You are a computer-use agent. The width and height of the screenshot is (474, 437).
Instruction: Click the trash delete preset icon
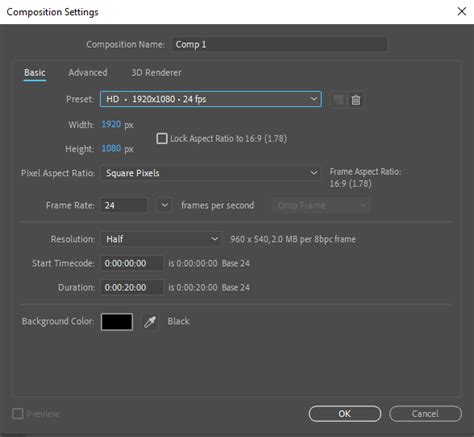[x=356, y=100]
